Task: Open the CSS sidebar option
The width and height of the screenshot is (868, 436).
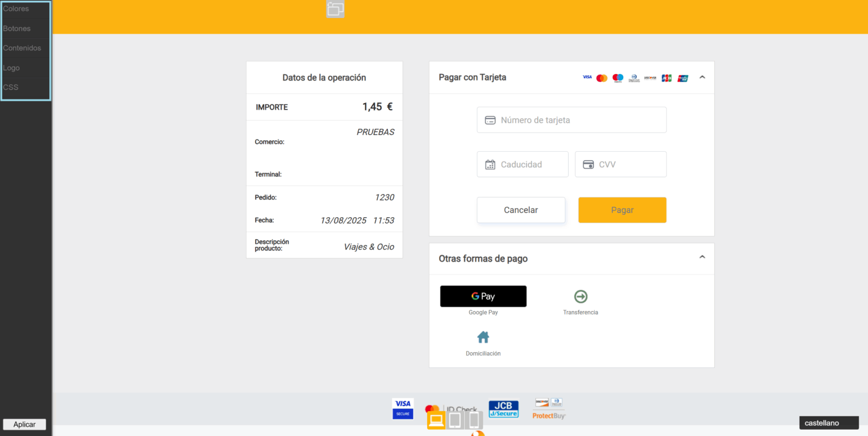Action: 11,87
